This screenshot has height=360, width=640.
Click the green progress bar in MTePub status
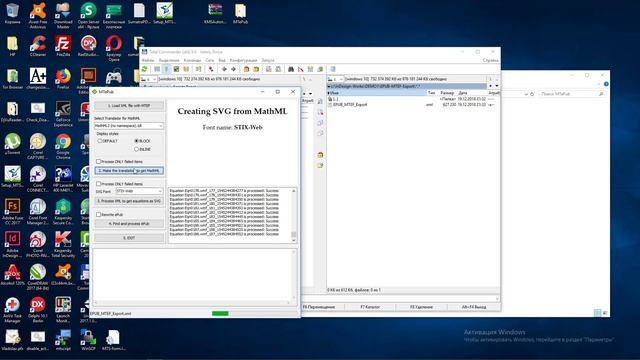(x=220, y=313)
